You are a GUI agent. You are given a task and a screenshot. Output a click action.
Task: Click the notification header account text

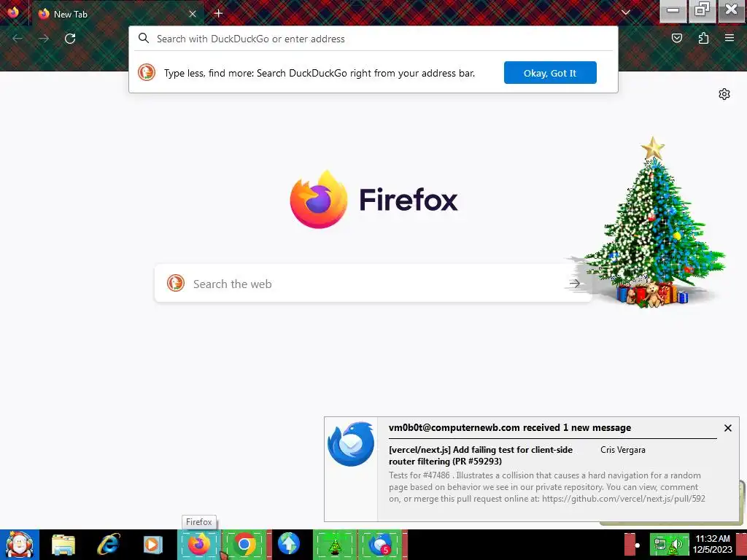tap(510, 427)
